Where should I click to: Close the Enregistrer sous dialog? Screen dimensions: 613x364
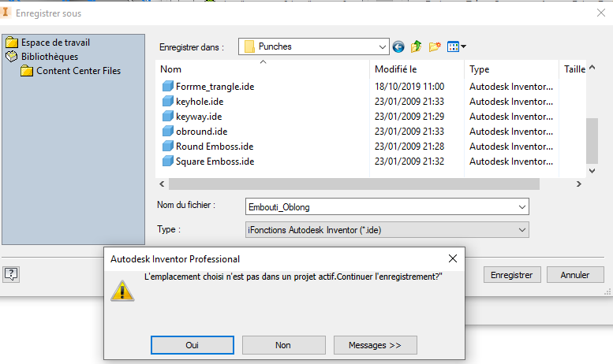(x=601, y=13)
